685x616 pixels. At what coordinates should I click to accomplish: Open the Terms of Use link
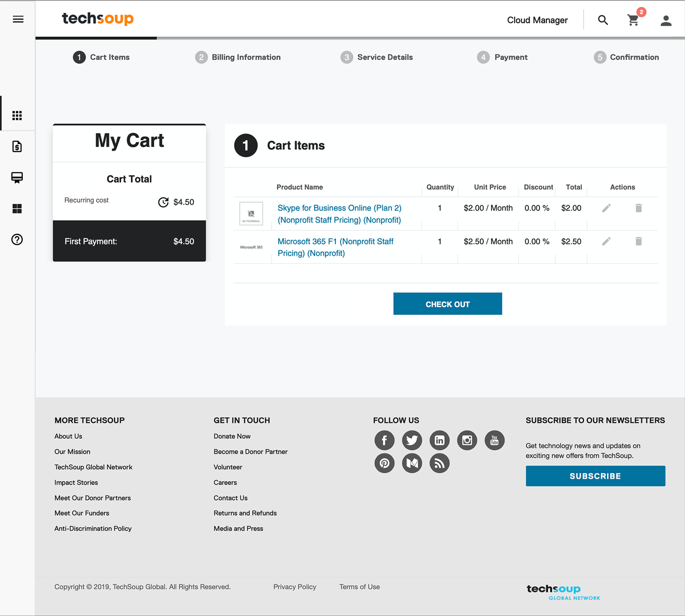coord(360,587)
